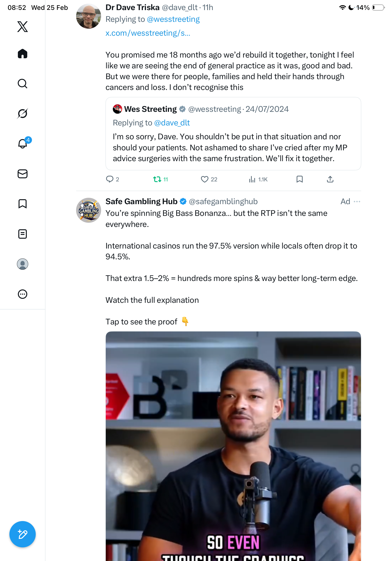Undo repost on Dr Dave Triska's reply
392x561 pixels.
click(x=157, y=179)
